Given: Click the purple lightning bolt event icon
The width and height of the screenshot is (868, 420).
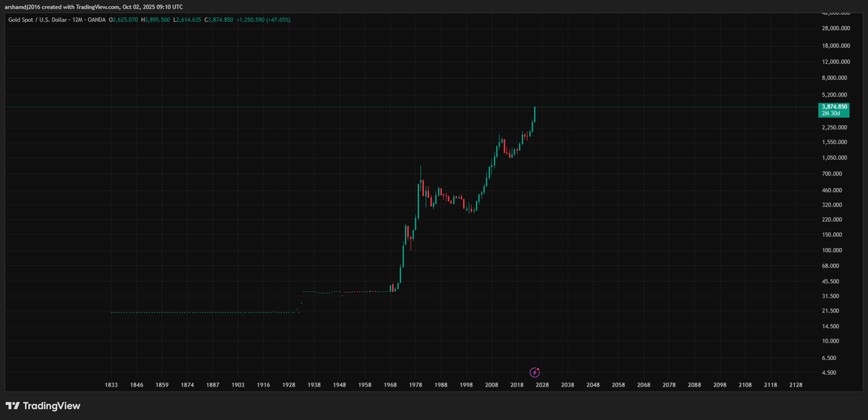Looking at the screenshot, I should pyautogui.click(x=535, y=372).
